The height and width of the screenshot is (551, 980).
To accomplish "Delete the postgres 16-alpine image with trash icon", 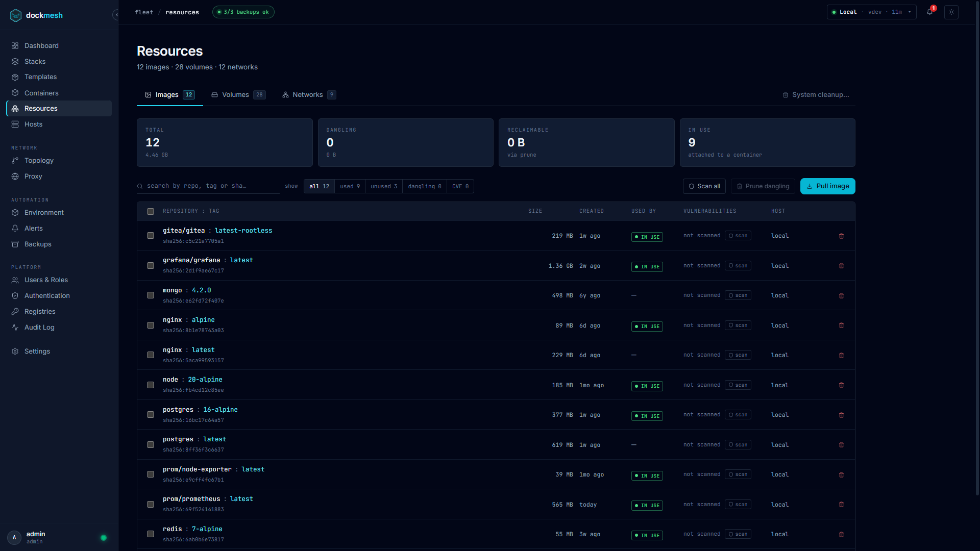I will point(841,415).
